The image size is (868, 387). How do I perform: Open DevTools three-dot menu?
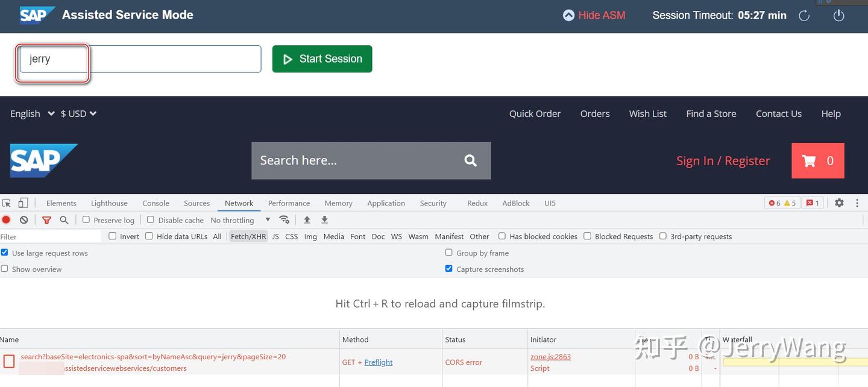857,203
